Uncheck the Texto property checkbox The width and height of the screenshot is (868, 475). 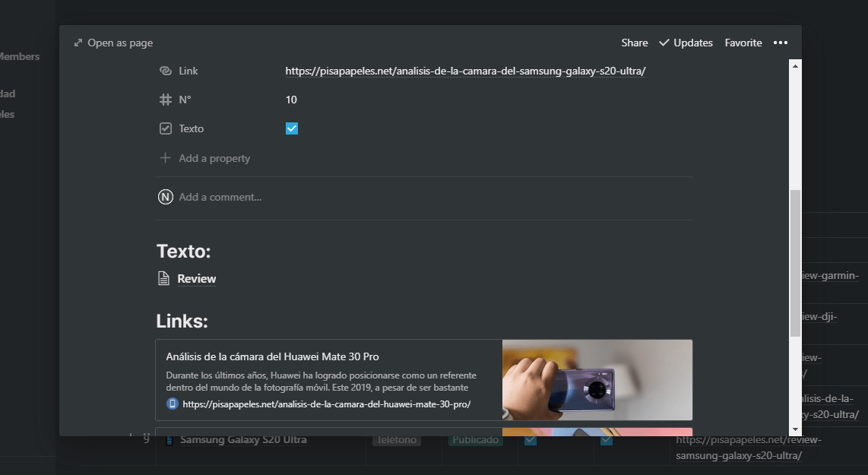click(292, 128)
